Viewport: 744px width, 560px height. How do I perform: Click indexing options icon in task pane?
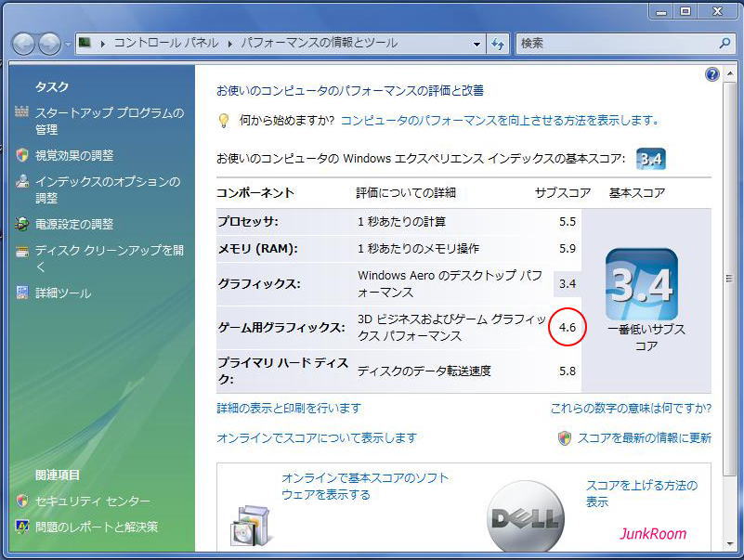coord(21,181)
